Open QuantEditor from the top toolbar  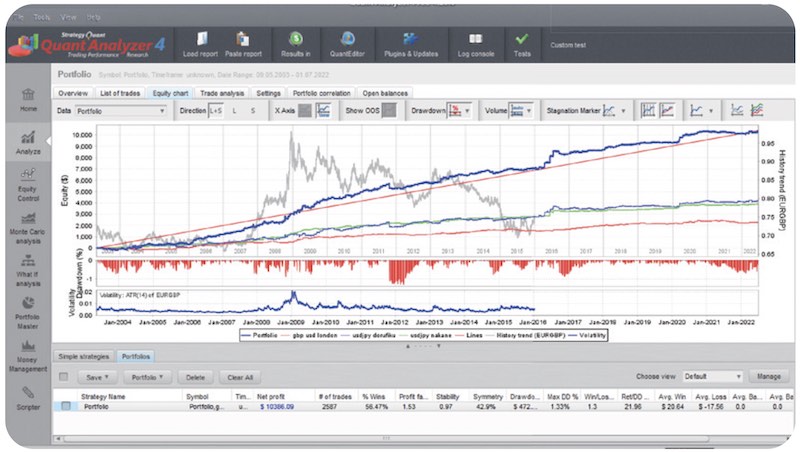(347, 44)
